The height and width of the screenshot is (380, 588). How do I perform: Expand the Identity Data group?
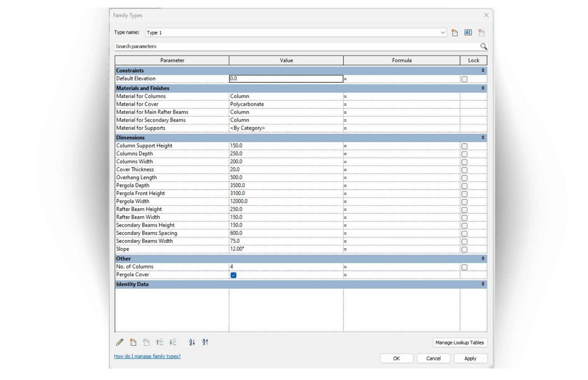pyautogui.click(x=483, y=284)
